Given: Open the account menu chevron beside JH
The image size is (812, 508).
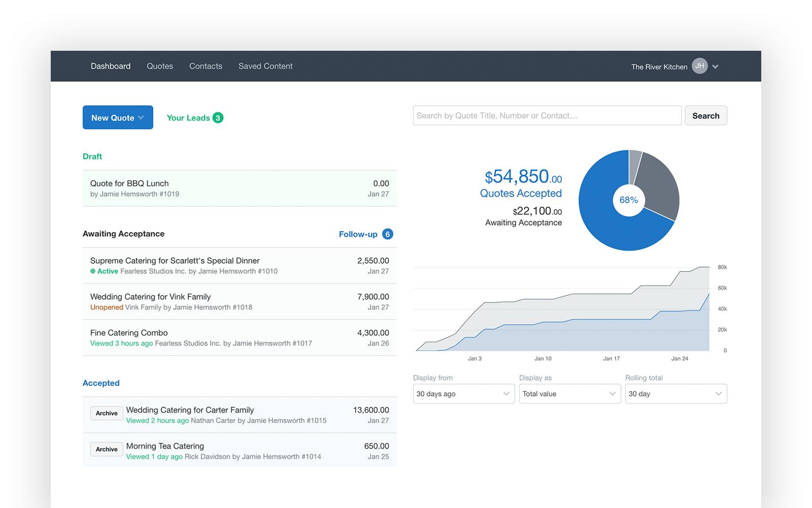Looking at the screenshot, I should click(715, 66).
